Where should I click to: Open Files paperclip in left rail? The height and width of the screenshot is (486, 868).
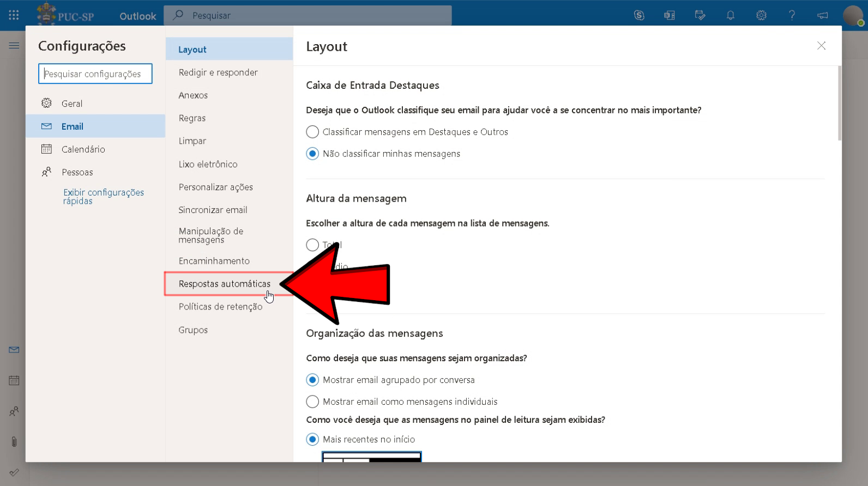tap(14, 442)
